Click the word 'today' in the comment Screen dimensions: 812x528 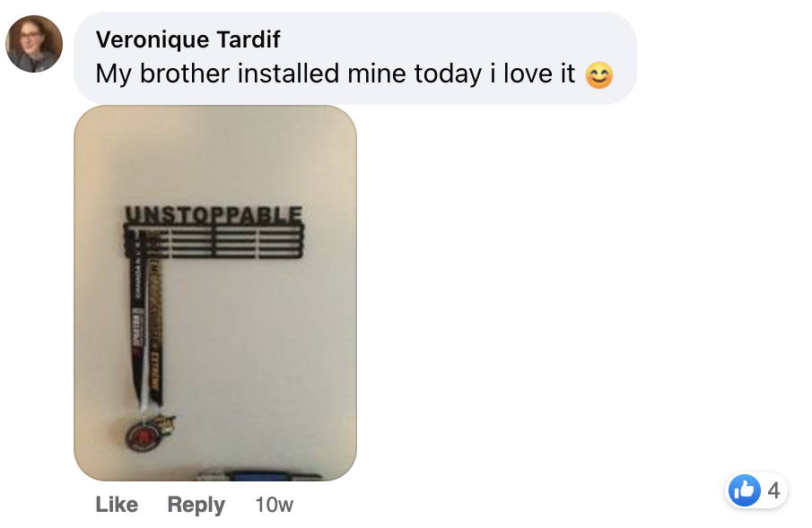(x=448, y=74)
